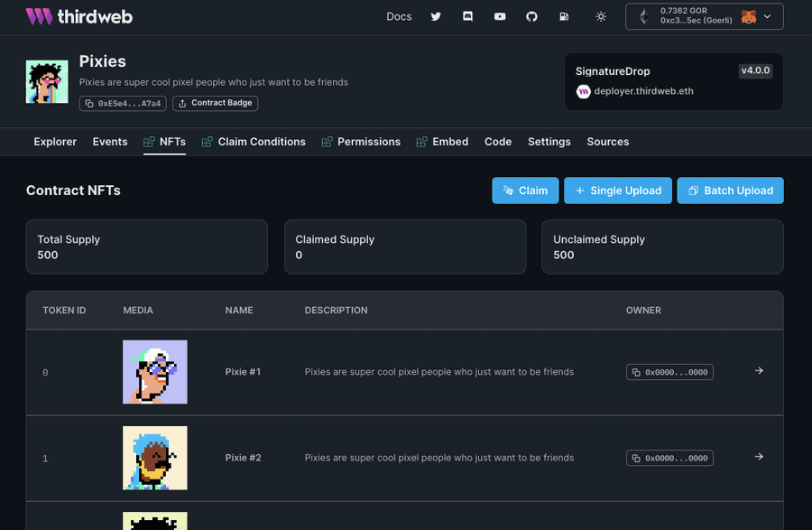Open the Code tab
The image size is (812, 530).
click(x=498, y=142)
